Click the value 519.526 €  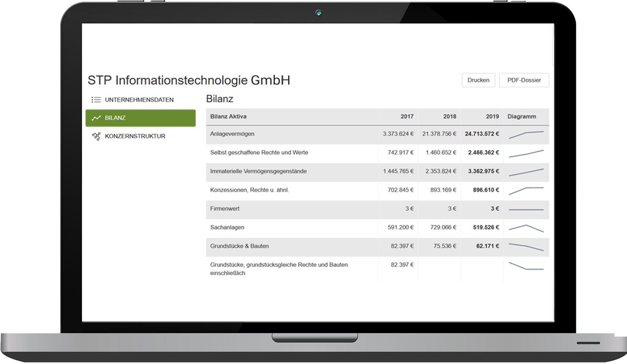(486, 228)
